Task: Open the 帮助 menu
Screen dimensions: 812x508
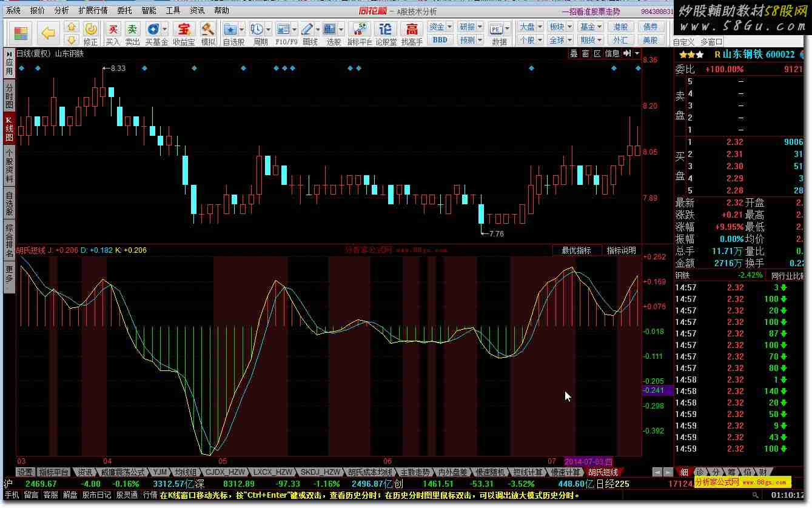Action: (221, 10)
